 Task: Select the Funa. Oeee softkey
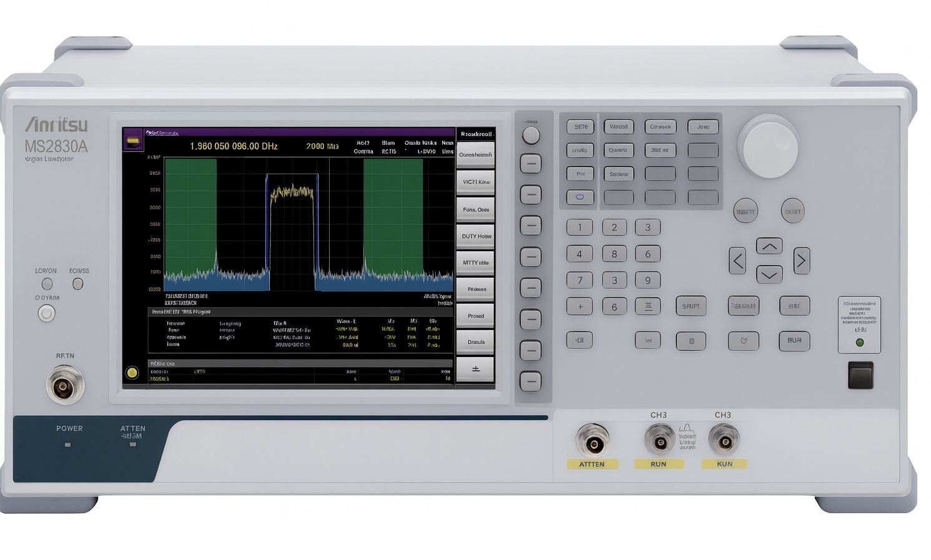[475, 210]
